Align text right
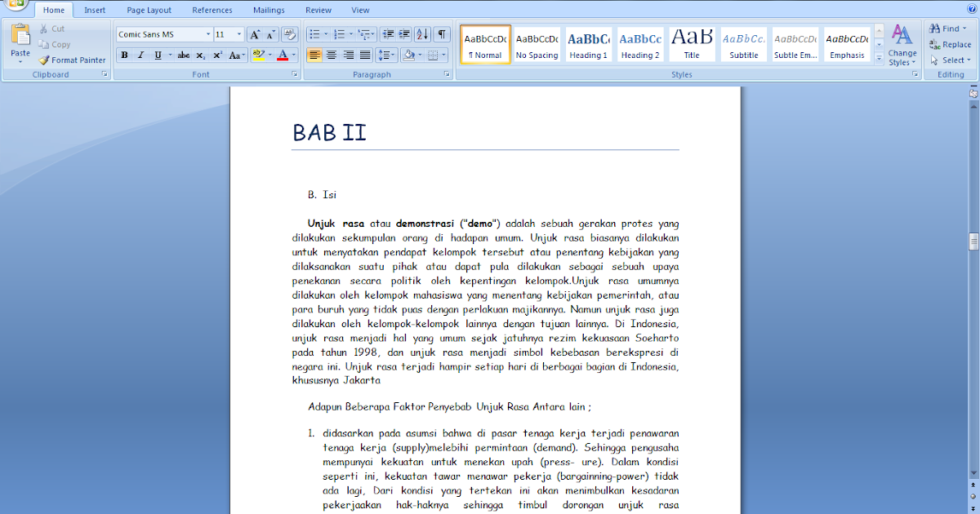This screenshot has height=514, width=980. [349, 55]
